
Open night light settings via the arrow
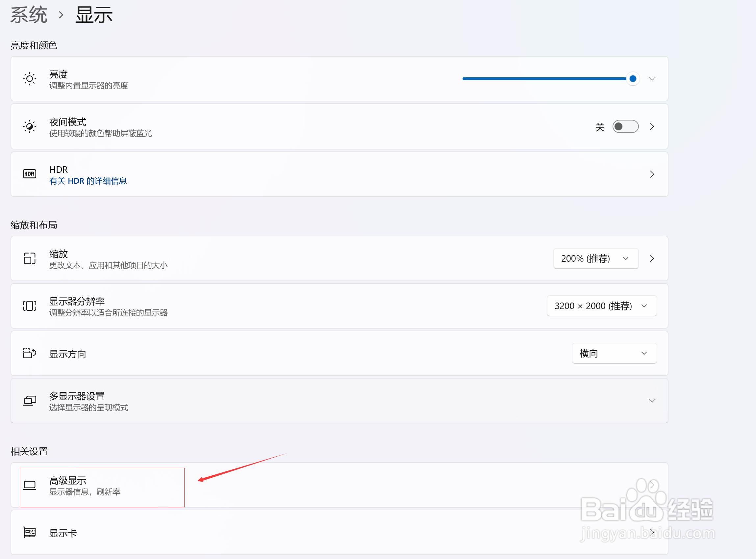tap(652, 126)
